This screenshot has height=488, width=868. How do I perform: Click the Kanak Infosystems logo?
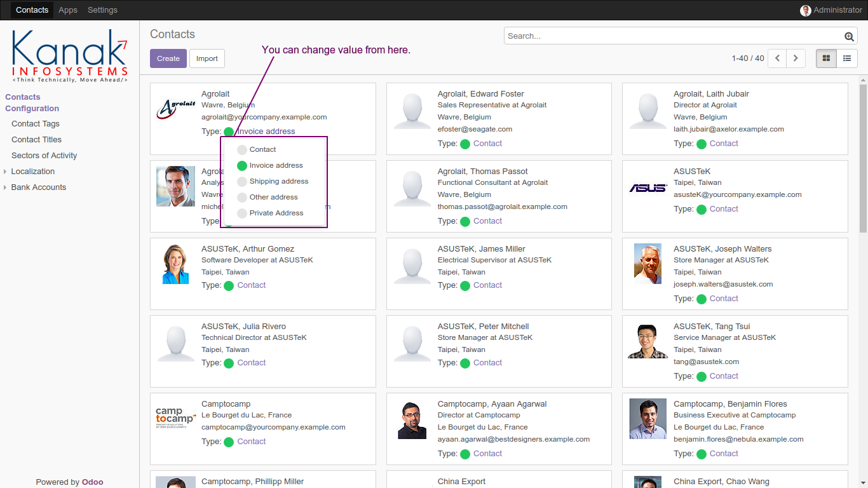(x=70, y=56)
